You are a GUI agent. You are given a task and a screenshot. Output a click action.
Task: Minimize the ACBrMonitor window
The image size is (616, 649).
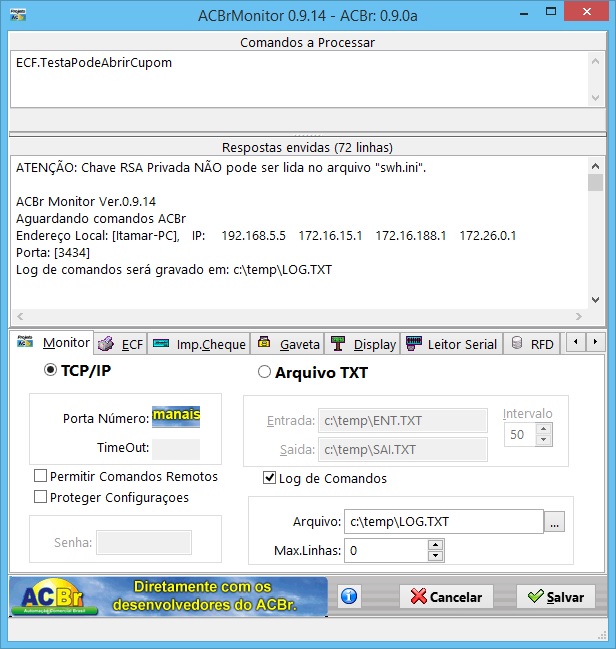[524, 14]
